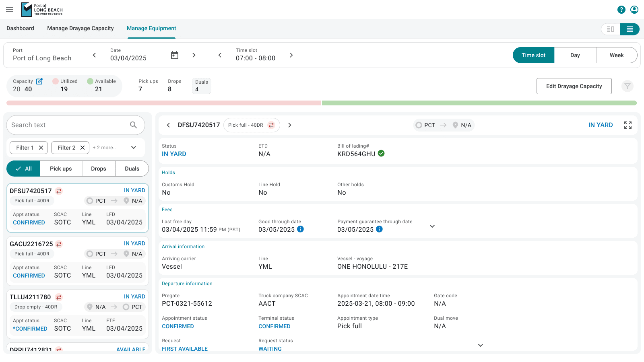Remove Filter 1 chip
The width and height of the screenshot is (644, 362).
(41, 148)
